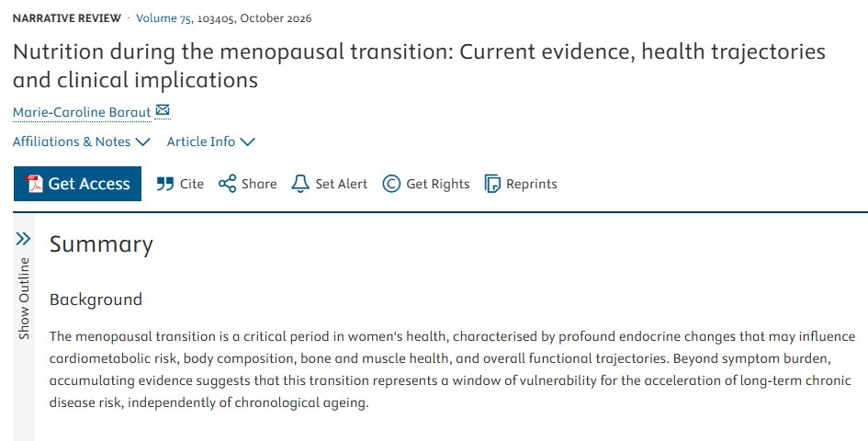Click the email envelope icon beside author name
Image resolution: width=868 pixels, height=441 pixels.
coord(163,111)
